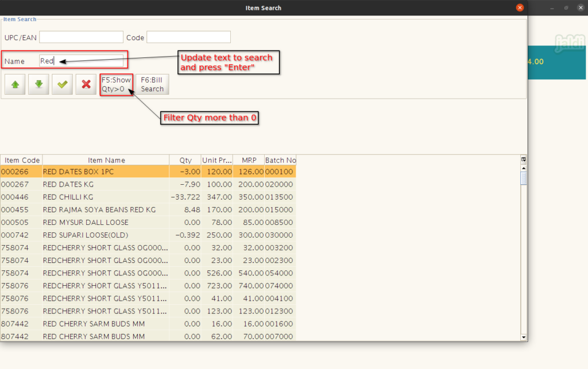The height and width of the screenshot is (369, 588).
Task: Select the RED MYSUR DALL LOOSE row
Action: (148, 223)
